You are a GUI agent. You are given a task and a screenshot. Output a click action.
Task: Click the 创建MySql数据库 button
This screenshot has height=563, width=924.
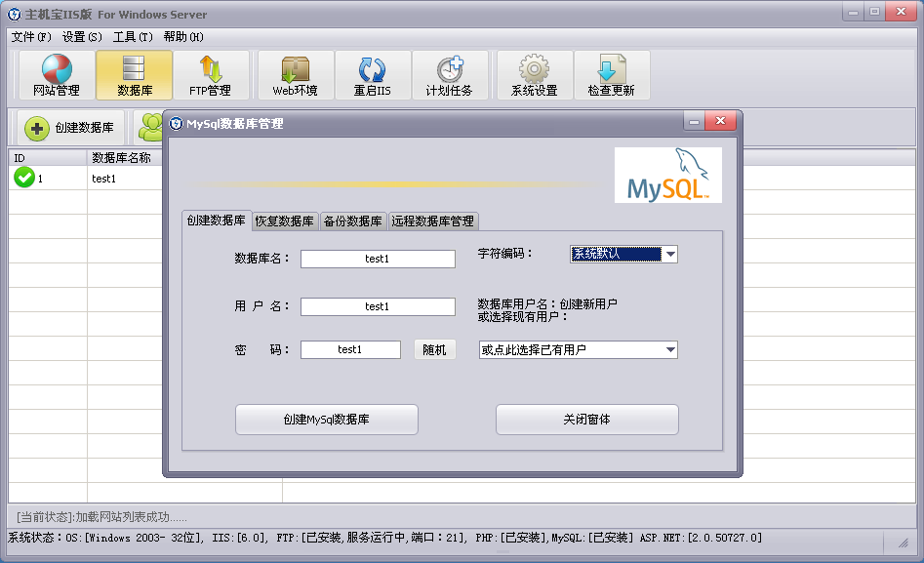point(327,420)
